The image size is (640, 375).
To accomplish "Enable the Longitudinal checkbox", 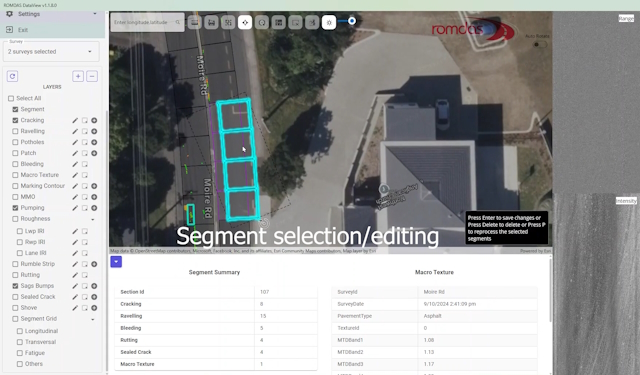I will [20, 331].
